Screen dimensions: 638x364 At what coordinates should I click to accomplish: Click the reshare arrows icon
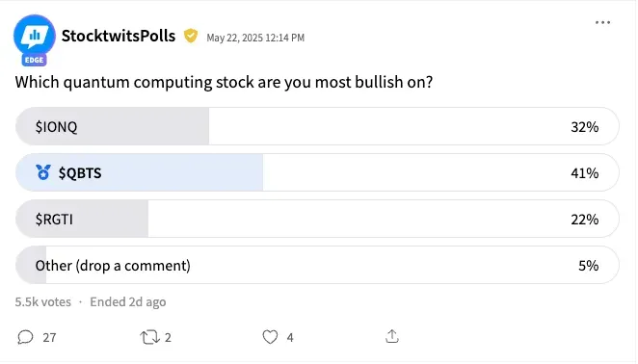(149, 337)
